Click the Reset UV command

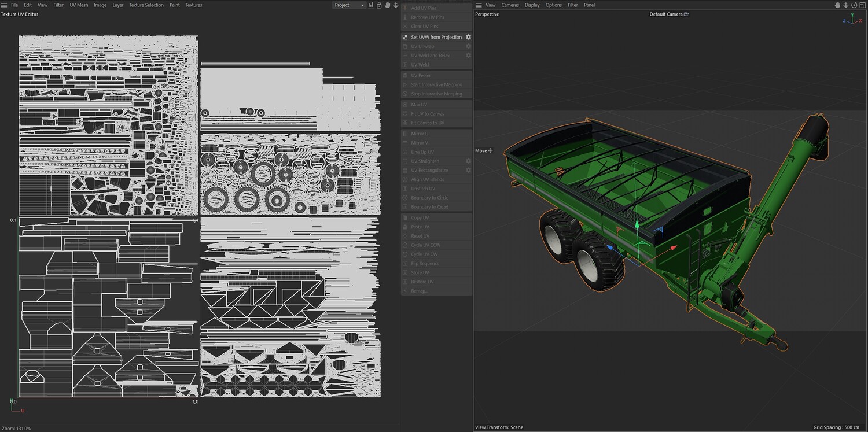(x=437, y=236)
